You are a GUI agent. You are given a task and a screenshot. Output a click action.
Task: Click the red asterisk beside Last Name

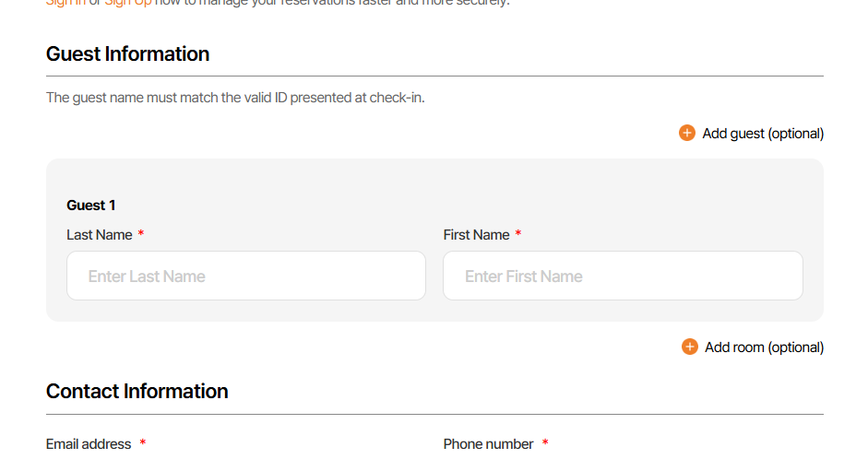[141, 235]
